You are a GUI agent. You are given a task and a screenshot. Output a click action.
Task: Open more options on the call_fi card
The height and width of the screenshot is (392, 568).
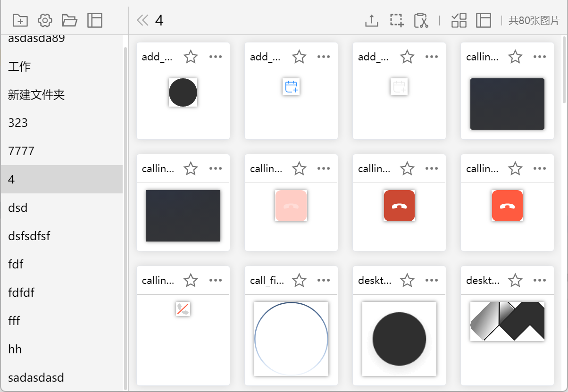(x=324, y=280)
